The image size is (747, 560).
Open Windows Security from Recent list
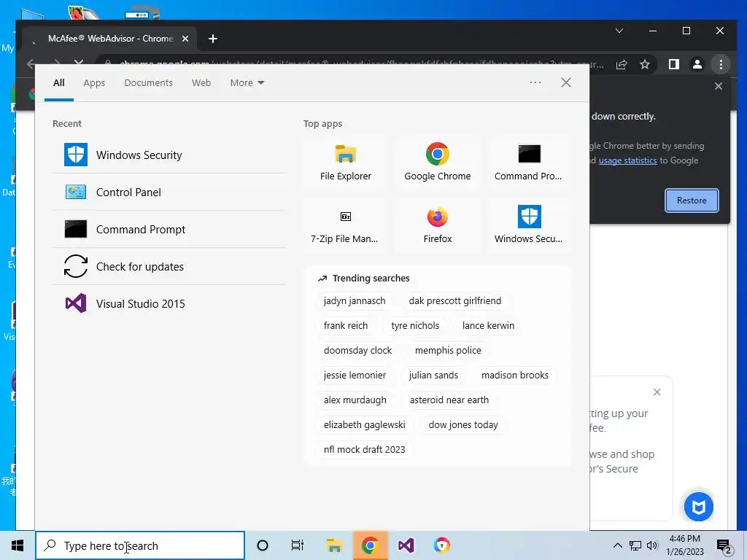169,155
